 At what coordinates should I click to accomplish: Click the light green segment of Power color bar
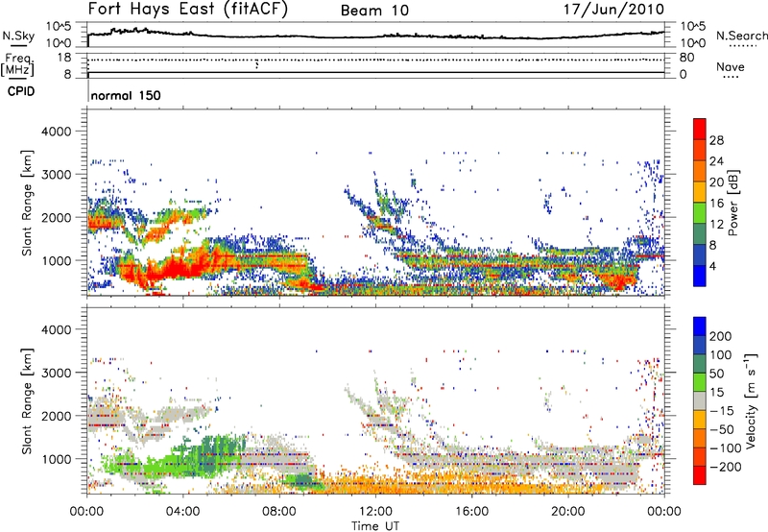700,213
